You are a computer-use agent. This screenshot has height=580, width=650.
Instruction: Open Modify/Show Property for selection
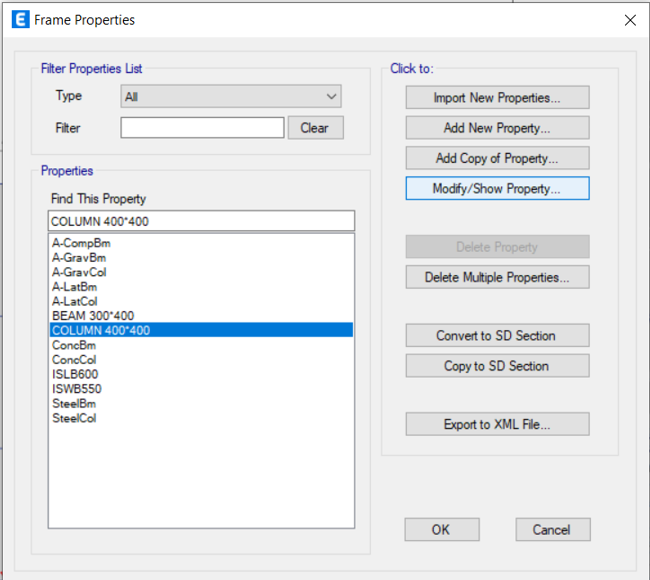click(x=497, y=188)
